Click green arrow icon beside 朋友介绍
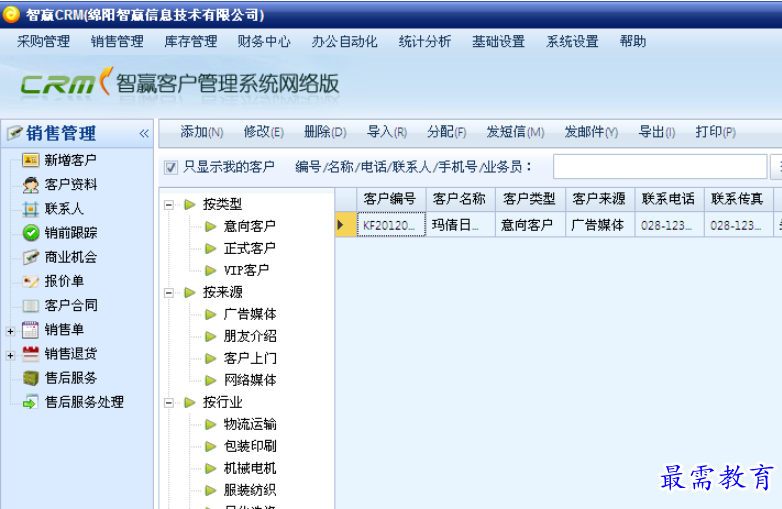 (210, 337)
